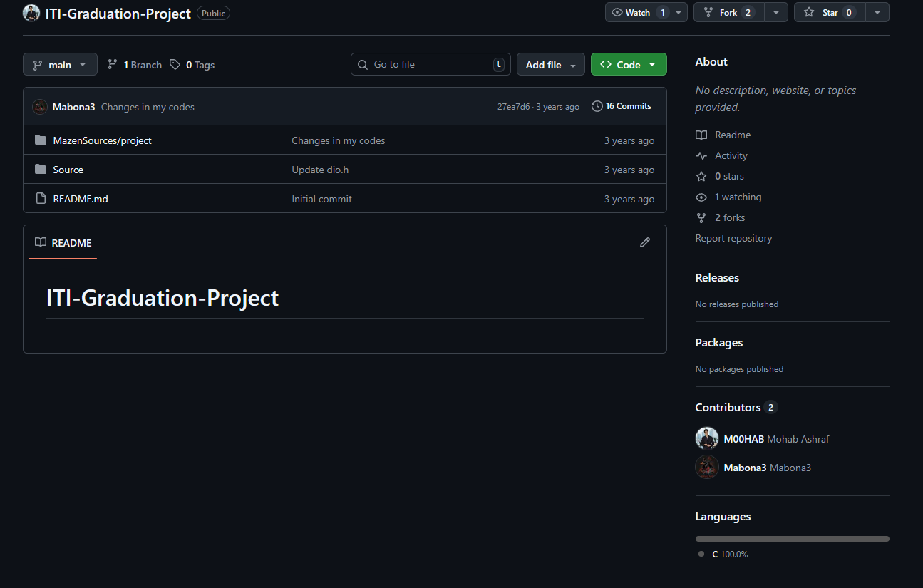Image resolution: width=923 pixels, height=588 pixels.
Task: Click the MazenSources/project folder icon
Action: (x=41, y=140)
